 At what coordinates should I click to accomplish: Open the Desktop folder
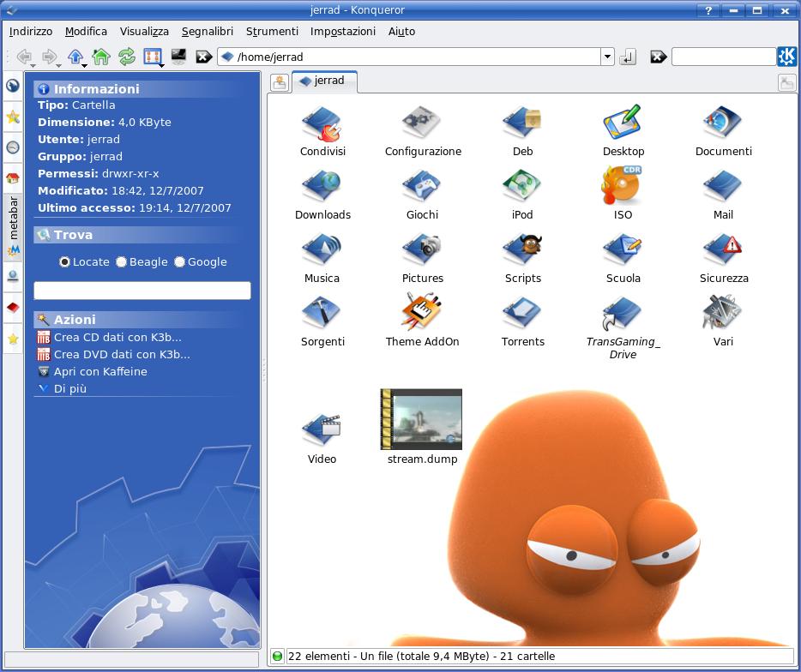623,132
